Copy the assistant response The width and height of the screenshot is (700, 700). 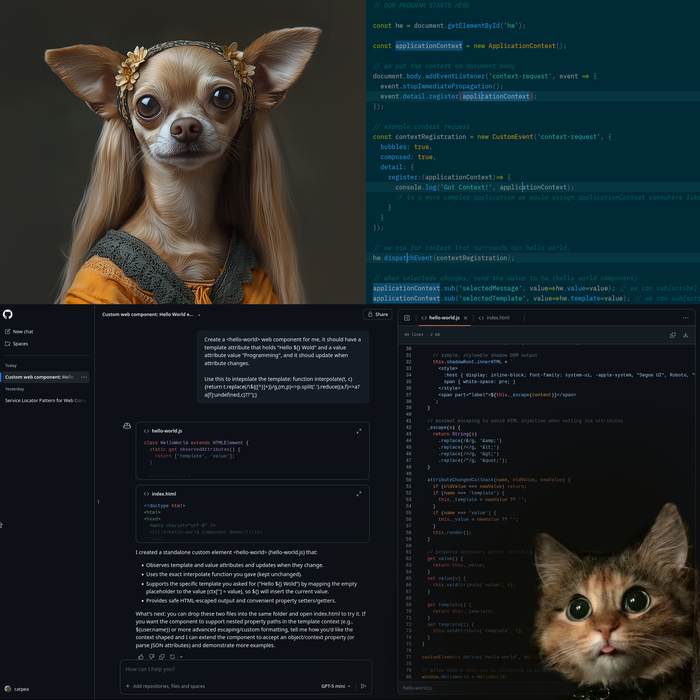click(x=161, y=656)
